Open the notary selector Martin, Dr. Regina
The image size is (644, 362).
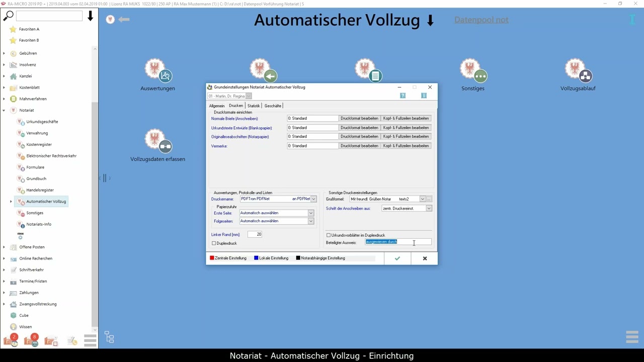(229, 96)
